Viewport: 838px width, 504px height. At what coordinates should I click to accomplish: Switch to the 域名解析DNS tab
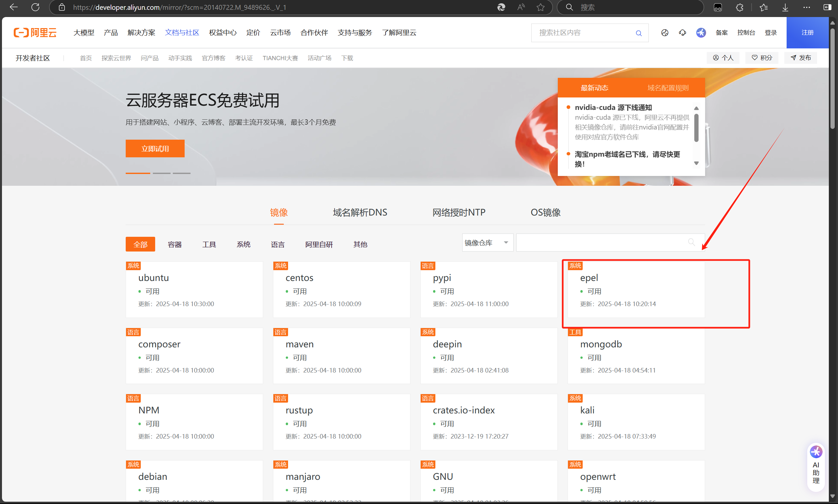(359, 212)
